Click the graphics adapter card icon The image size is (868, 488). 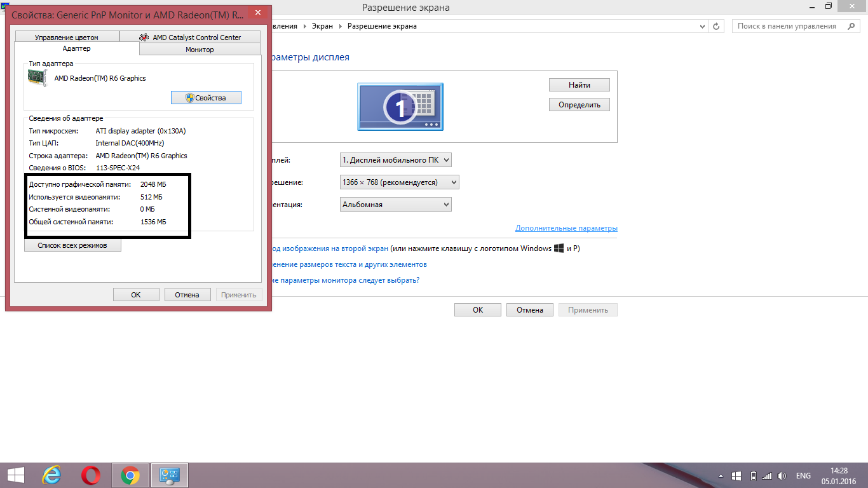click(x=37, y=78)
